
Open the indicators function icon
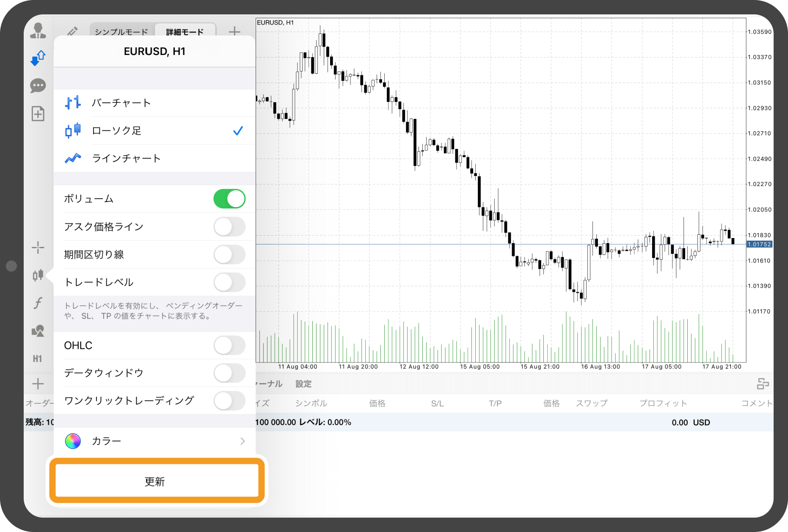[38, 303]
